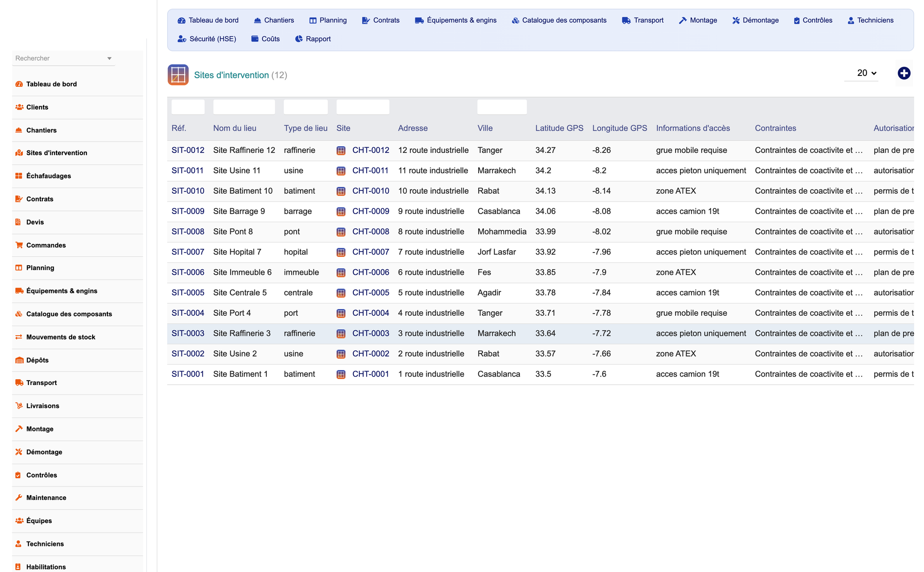This screenshot has height=572, width=924.
Task: Go to Contrats in the sidebar
Action: pos(40,199)
